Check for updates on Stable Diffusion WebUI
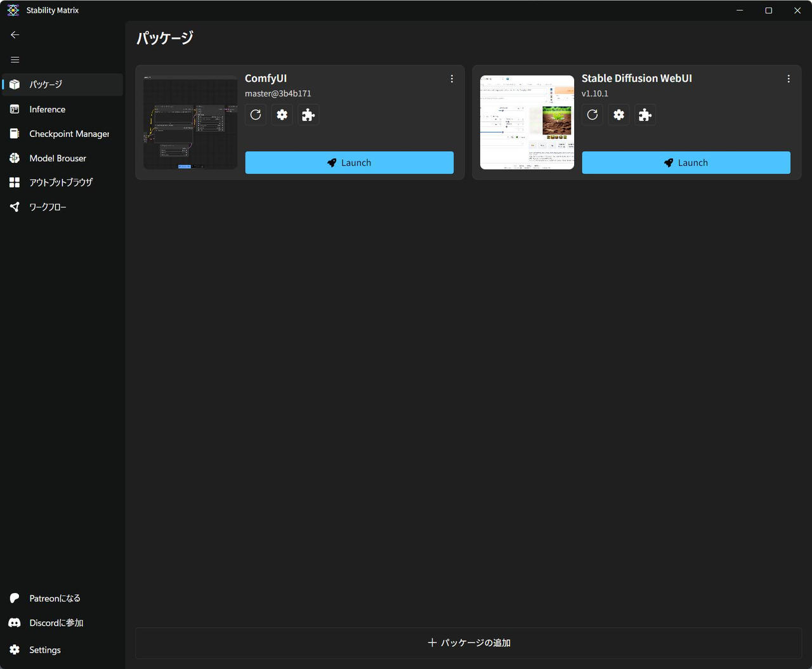The height and width of the screenshot is (669, 812). [x=593, y=115]
